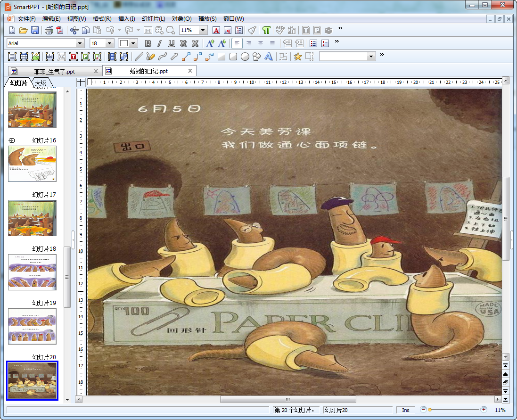Screen dimensions: 517x420
Task: Select the straight line drawing tool
Action: pos(139,57)
